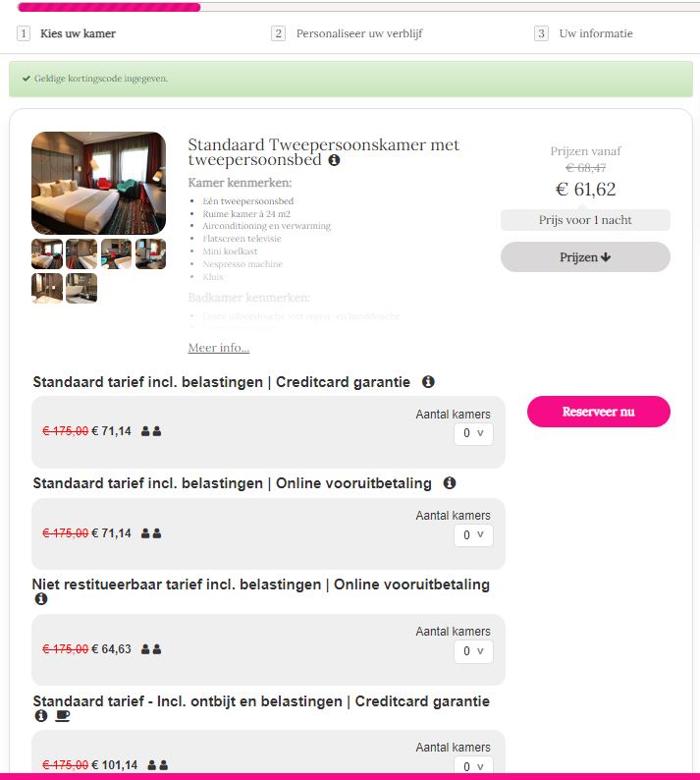
Task: Expand the Prijzen button with down arrow
Action: pyautogui.click(x=585, y=257)
